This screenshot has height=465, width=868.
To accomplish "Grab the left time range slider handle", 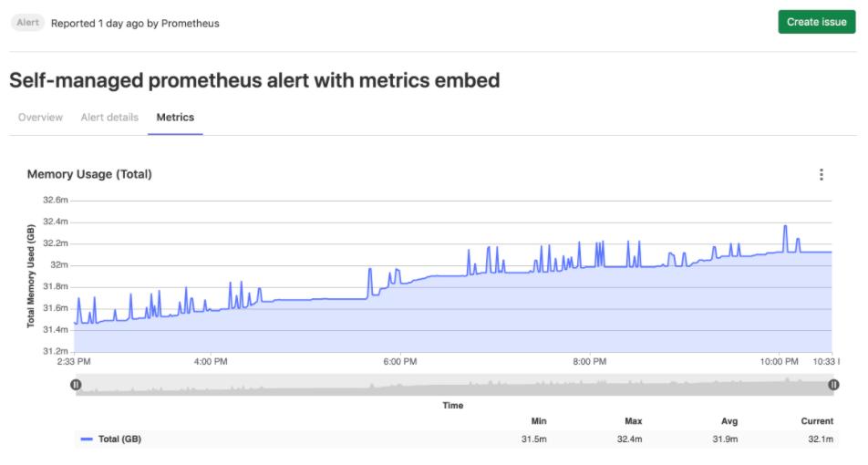I will tap(77, 385).
